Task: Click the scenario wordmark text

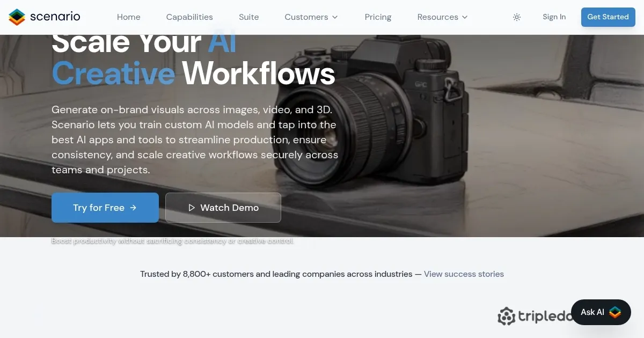Action: [55, 17]
